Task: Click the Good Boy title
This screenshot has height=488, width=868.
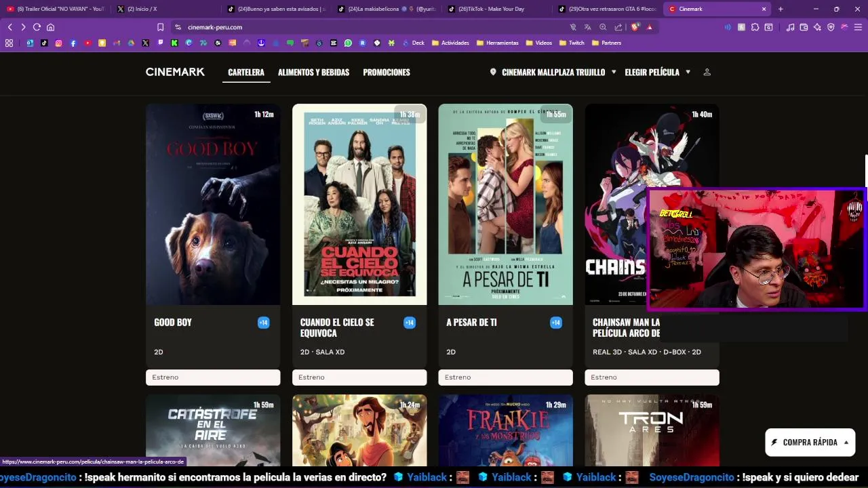Action: click(173, 322)
